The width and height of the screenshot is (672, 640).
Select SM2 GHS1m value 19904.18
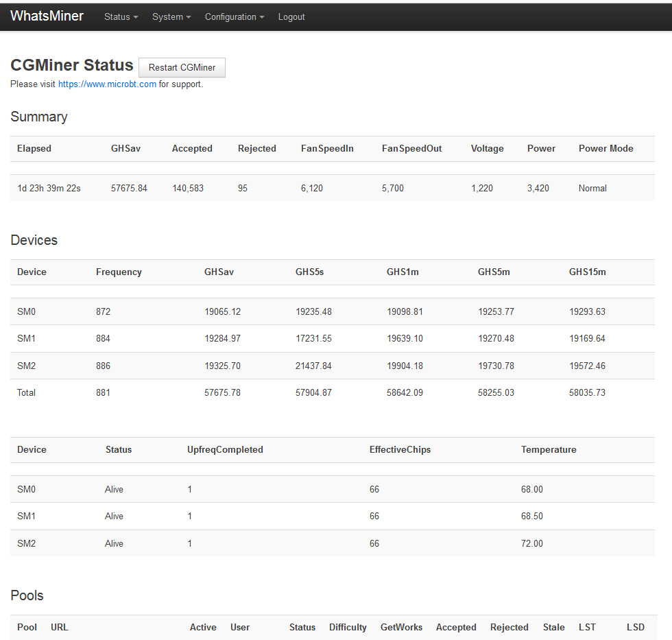pyautogui.click(x=405, y=366)
